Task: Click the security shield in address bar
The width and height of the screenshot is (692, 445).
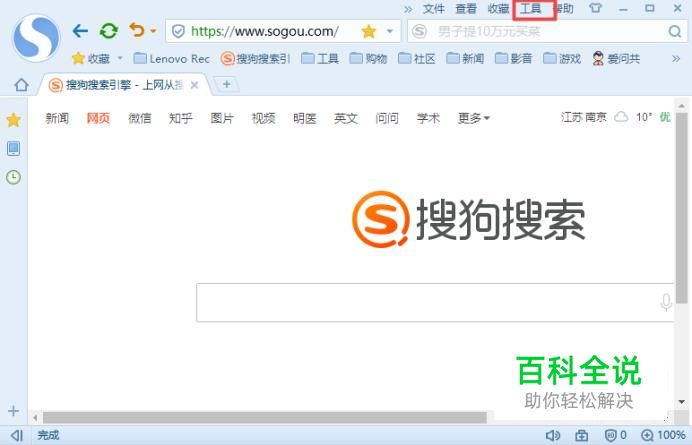Action: [178, 31]
